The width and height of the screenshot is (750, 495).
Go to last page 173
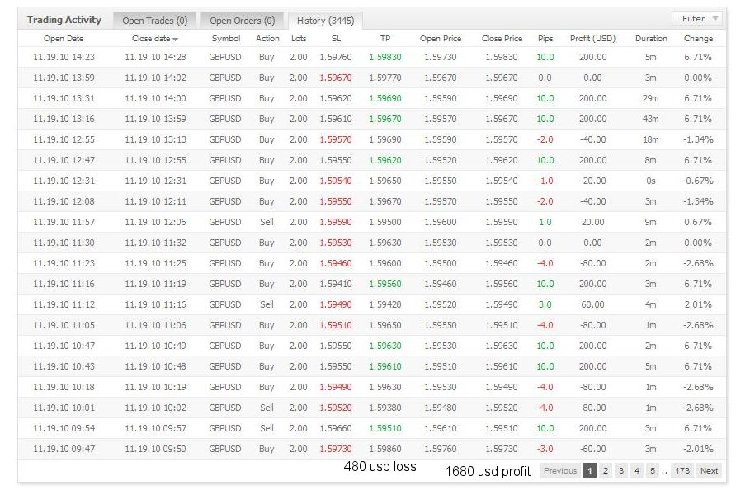click(683, 470)
